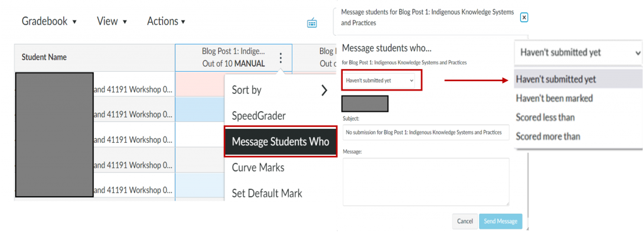Click the keyboard shortcuts icon
This screenshot has width=644, height=232.
[312, 23]
